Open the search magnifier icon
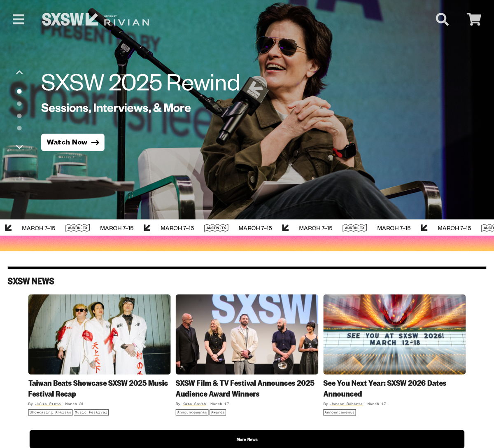 pyautogui.click(x=442, y=19)
